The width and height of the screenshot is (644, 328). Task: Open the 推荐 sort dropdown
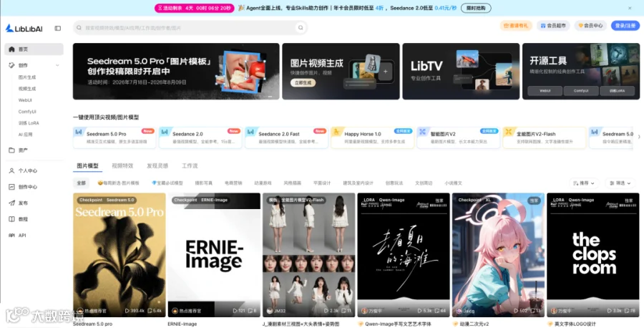(x=584, y=183)
